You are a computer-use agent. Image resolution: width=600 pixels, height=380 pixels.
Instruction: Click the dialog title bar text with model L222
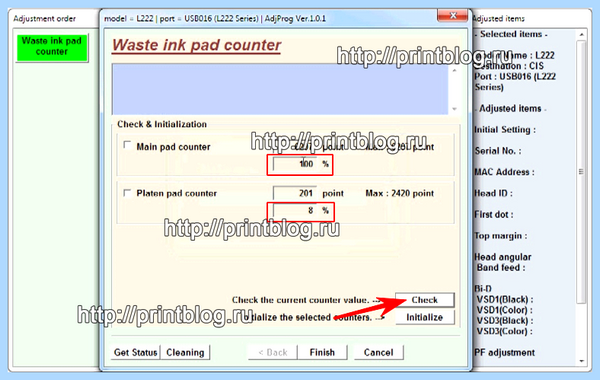click(x=215, y=18)
